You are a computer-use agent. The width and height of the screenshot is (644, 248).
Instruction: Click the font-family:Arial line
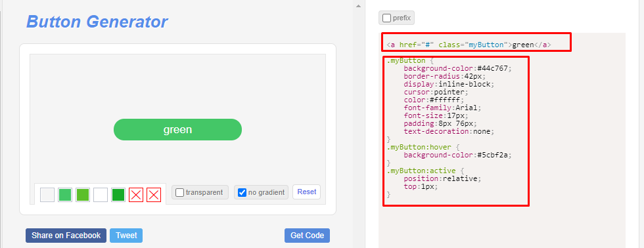442,108
